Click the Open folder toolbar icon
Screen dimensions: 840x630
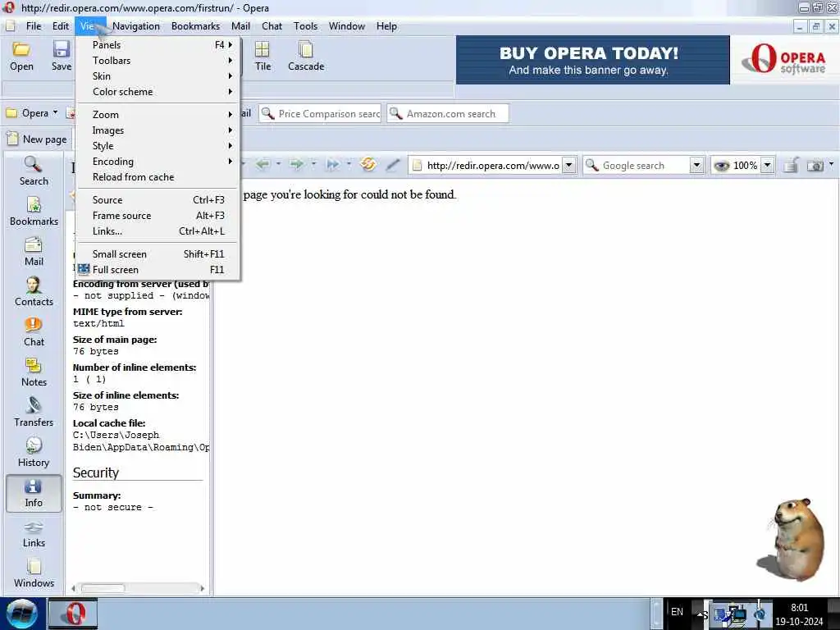coord(21,57)
